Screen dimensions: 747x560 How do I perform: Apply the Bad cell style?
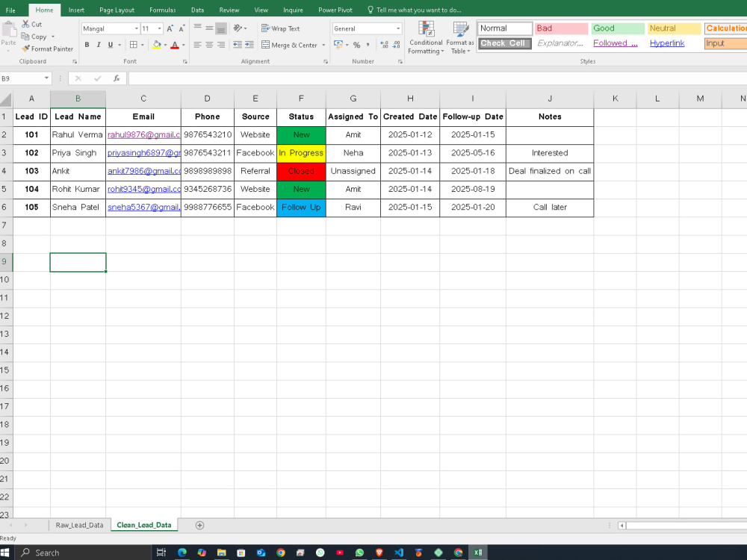point(561,28)
